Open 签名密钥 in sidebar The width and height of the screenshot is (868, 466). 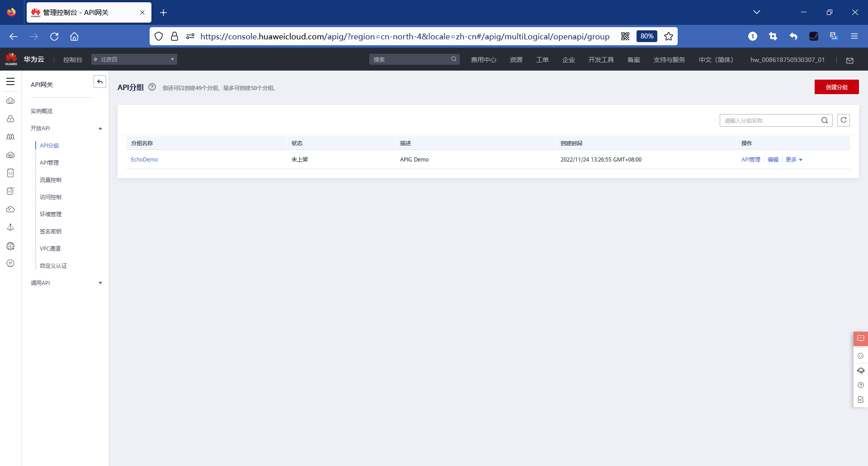[x=51, y=232]
